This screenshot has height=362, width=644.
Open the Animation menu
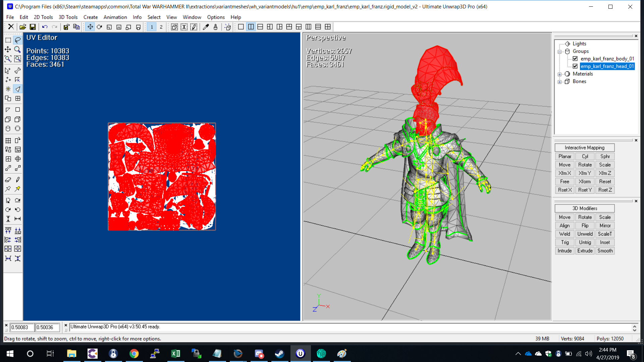click(115, 17)
